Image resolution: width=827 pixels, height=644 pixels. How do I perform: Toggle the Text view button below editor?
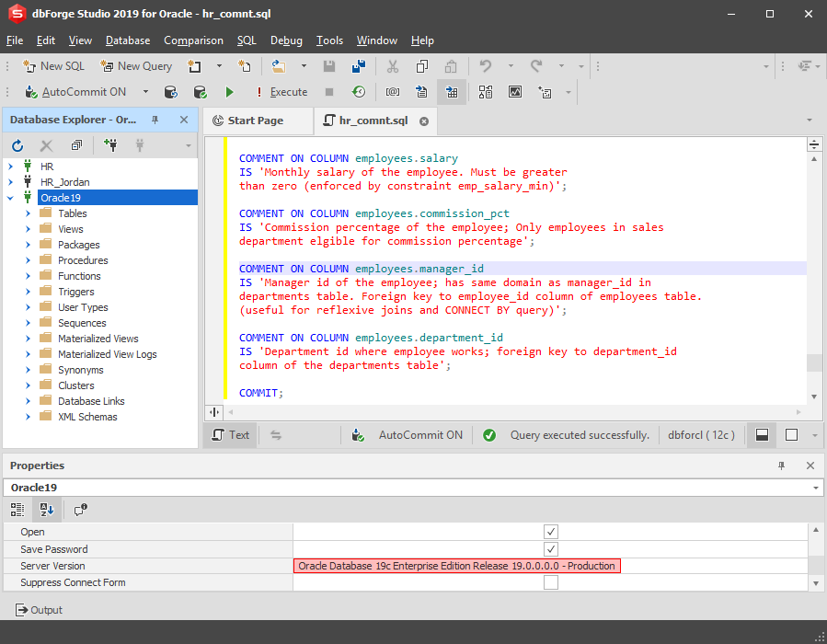[231, 435]
